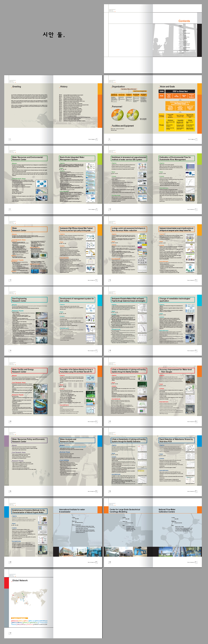208x644 pixels.
Task: Select the Korean title text 시안 둘
Action: pos(54,35)
